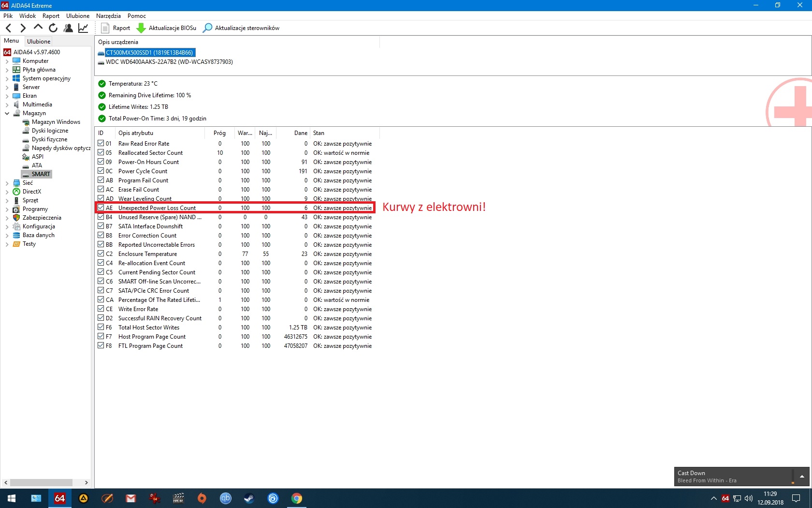Open the notification center icon
812x508 pixels.
coord(796,498)
